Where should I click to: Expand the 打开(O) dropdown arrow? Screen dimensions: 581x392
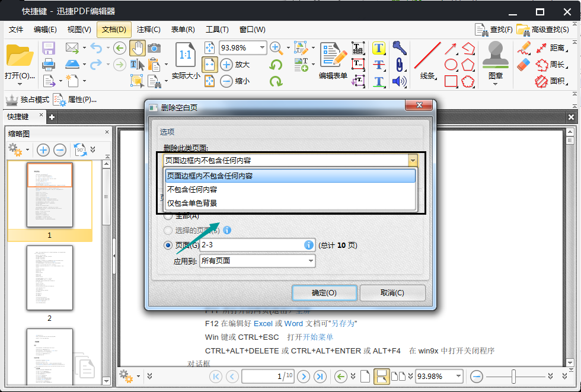tap(20, 84)
